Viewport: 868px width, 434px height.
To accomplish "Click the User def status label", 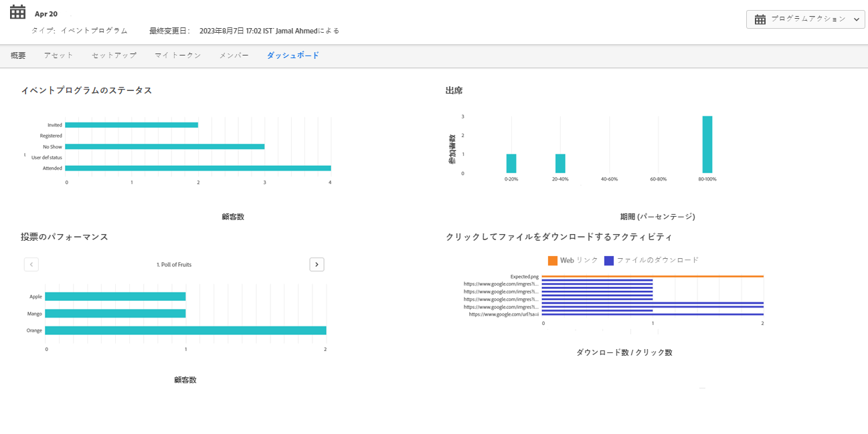I will pos(47,157).
